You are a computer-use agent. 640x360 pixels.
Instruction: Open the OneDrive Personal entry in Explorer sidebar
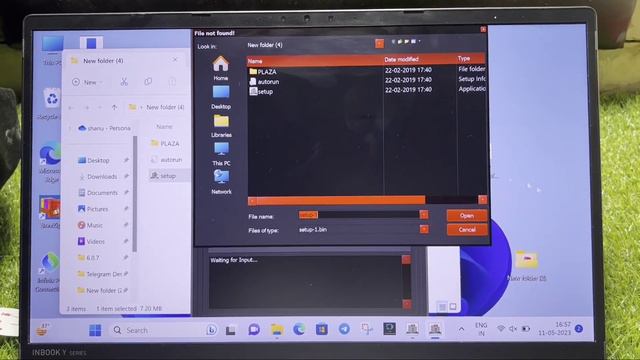point(104,128)
